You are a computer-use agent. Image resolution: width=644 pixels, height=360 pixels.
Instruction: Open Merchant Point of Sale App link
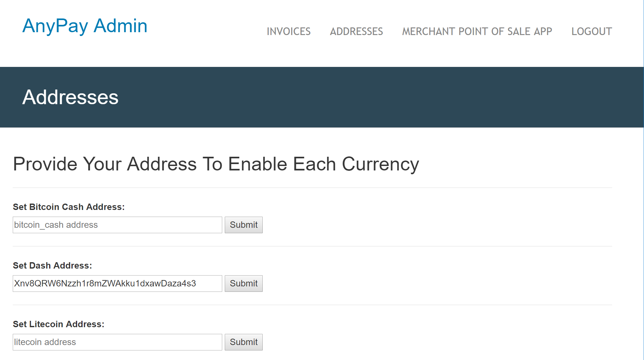[x=477, y=31]
